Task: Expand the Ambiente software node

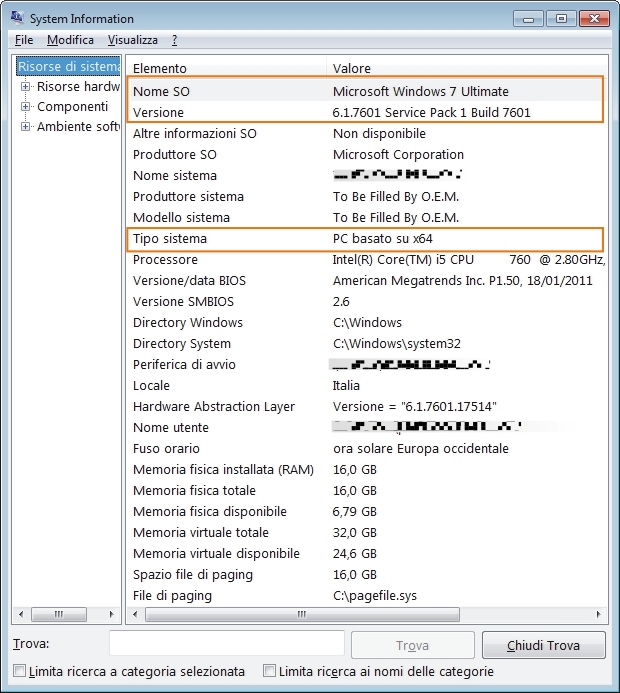Action: click(26, 126)
